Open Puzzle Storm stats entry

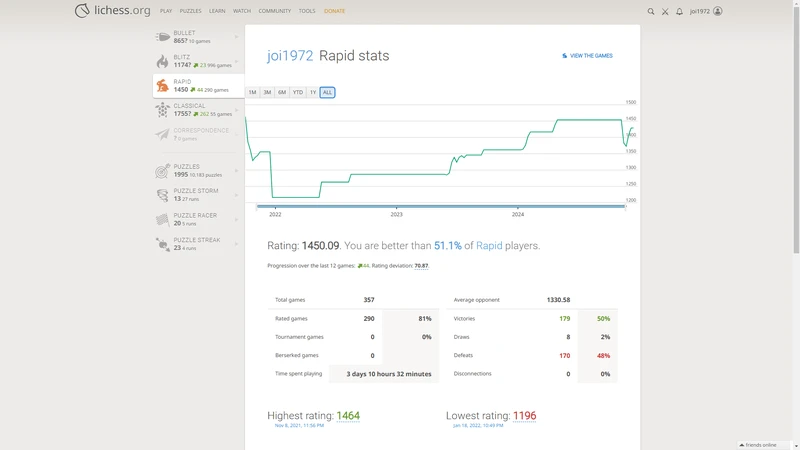pos(197,195)
